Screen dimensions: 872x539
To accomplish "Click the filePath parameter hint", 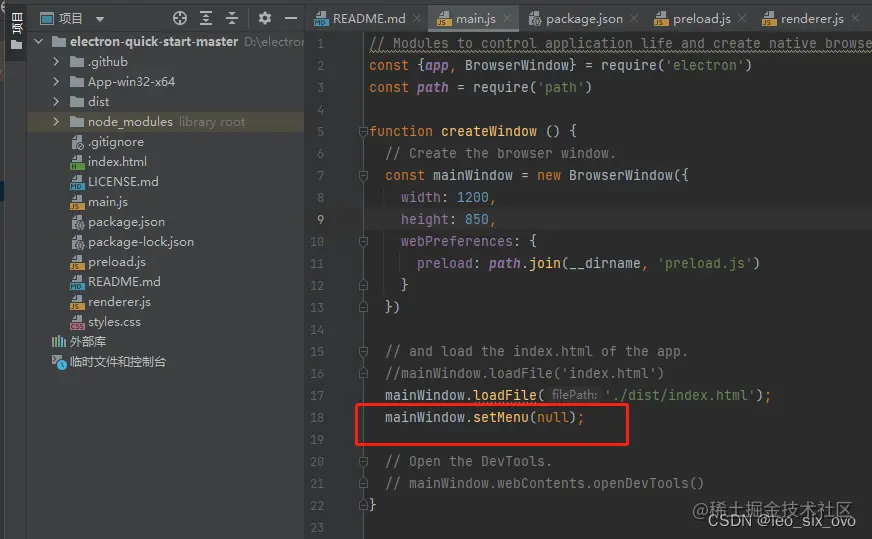I will tap(574, 395).
